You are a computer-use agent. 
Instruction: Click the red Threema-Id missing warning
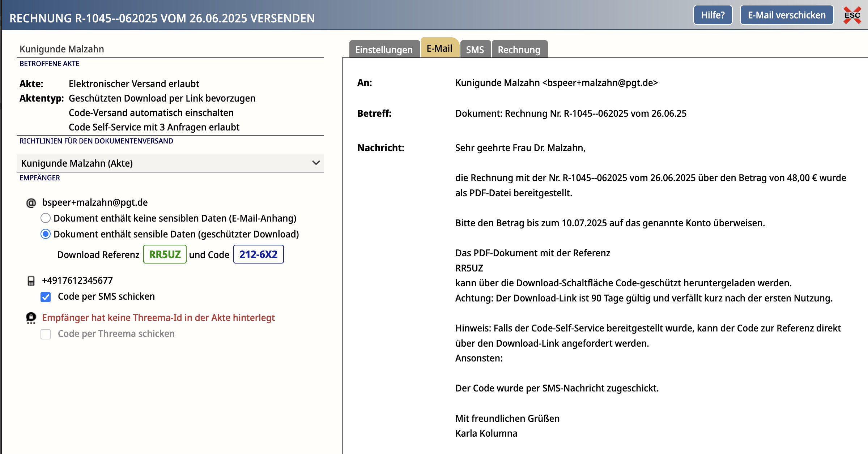point(158,318)
